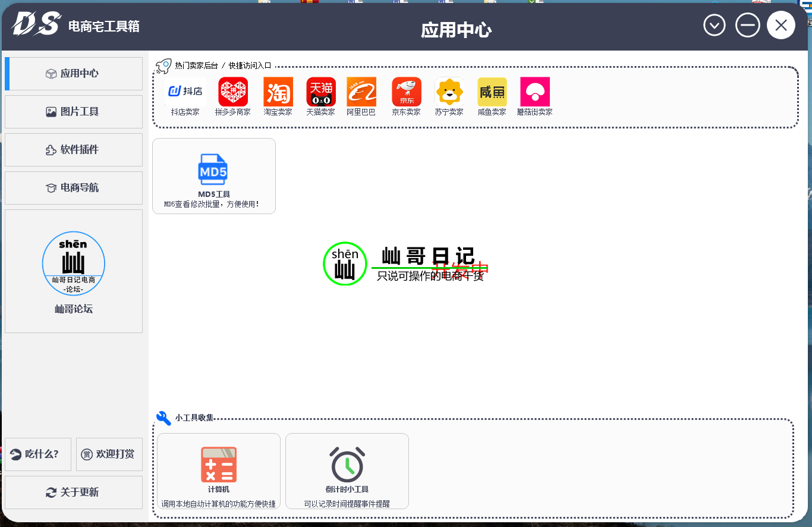The image size is (812, 527).
Task: Click the DS logo in title bar
Action: [36, 24]
